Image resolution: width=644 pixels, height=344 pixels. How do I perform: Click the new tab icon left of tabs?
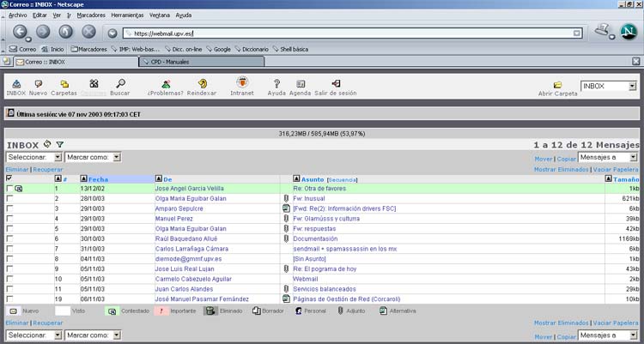pos(6,61)
